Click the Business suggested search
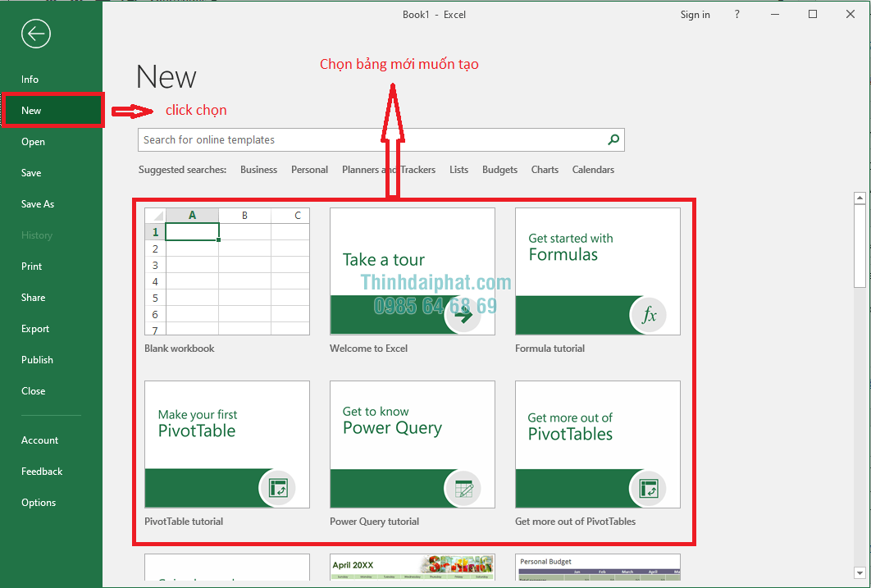 [x=258, y=170]
